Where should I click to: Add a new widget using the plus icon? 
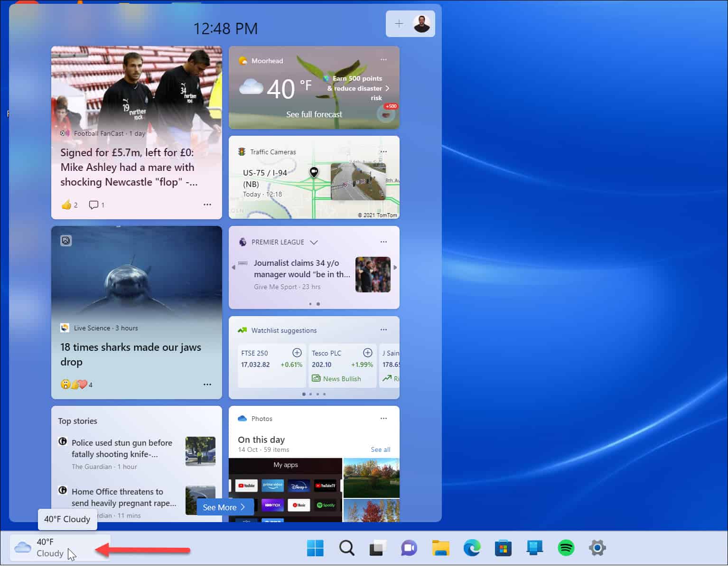click(x=399, y=23)
